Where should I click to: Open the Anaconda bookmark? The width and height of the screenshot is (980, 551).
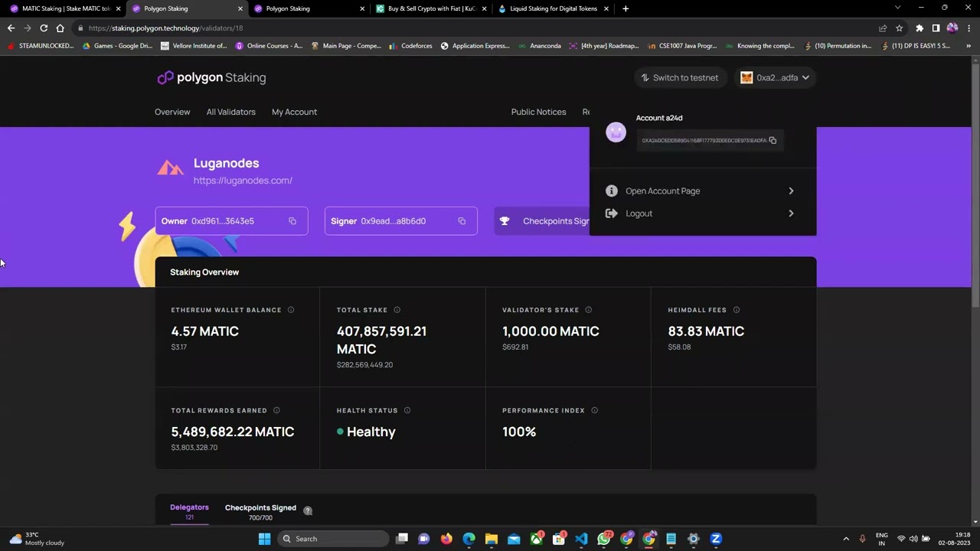coord(540,46)
